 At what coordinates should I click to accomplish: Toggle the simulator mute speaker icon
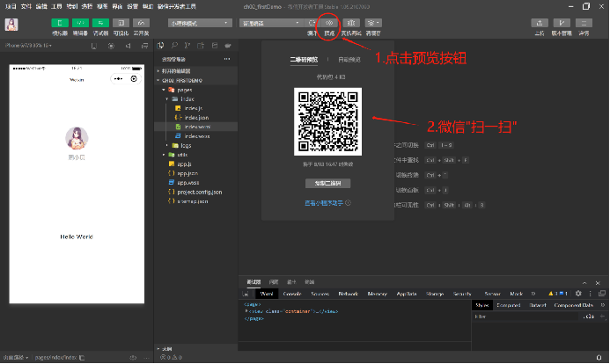click(x=128, y=46)
